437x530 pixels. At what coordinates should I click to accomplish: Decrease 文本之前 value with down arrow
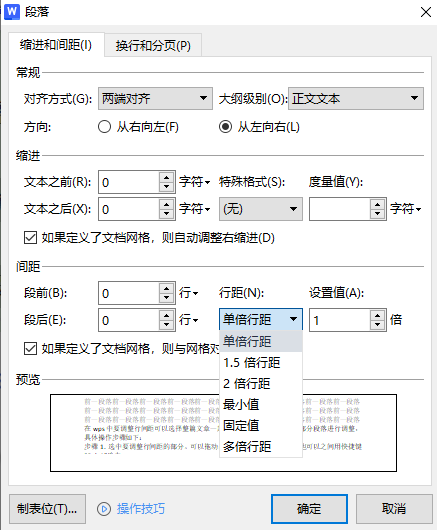click(x=167, y=187)
